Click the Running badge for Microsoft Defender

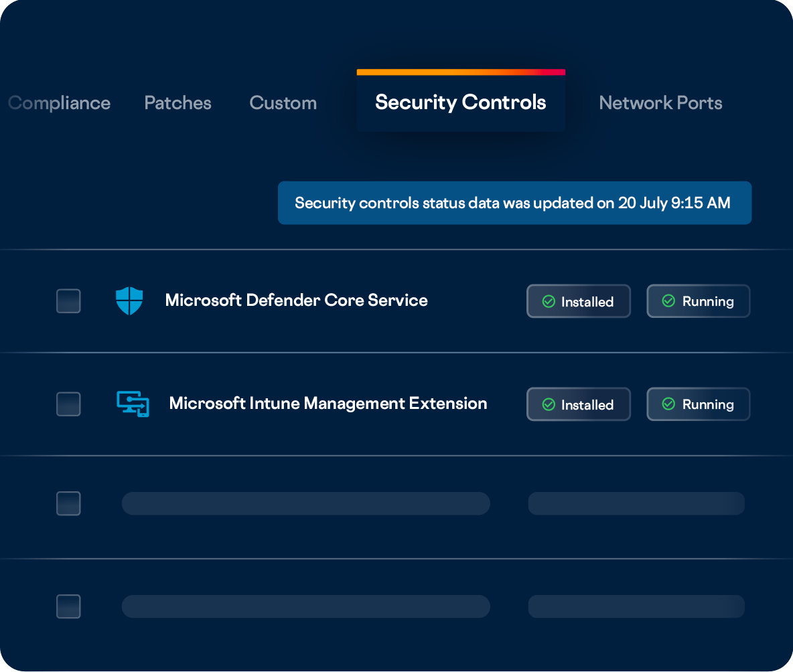click(698, 301)
